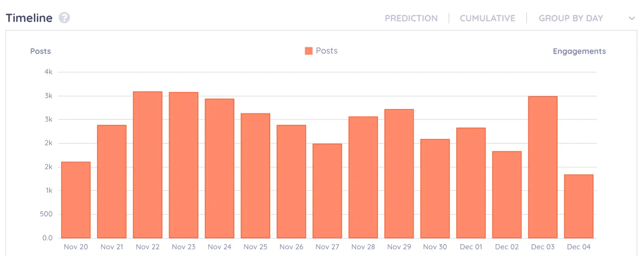Select the Nov 20 bar
This screenshot has height=256, width=644.
click(76, 200)
